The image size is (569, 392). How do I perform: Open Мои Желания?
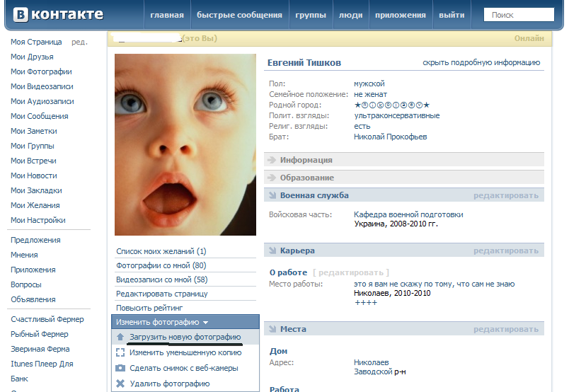coord(35,205)
